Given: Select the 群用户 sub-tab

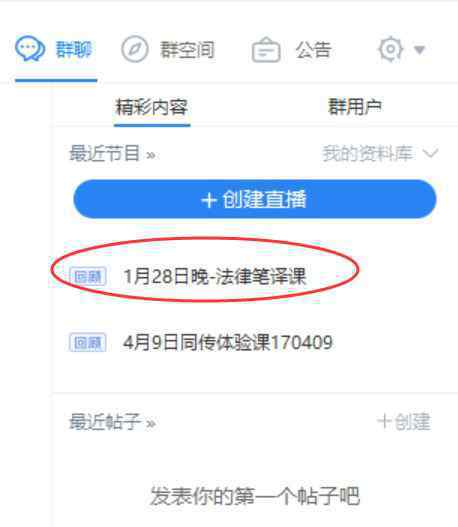Looking at the screenshot, I should (x=355, y=107).
